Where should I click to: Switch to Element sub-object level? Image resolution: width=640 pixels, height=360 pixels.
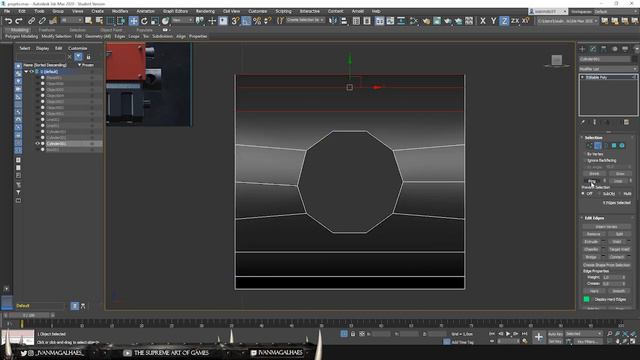622,145
